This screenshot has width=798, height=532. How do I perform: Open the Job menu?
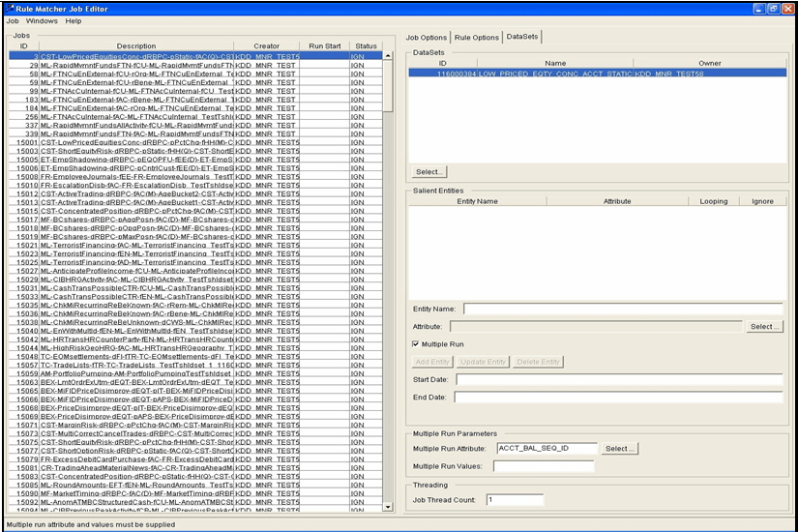[x=13, y=21]
